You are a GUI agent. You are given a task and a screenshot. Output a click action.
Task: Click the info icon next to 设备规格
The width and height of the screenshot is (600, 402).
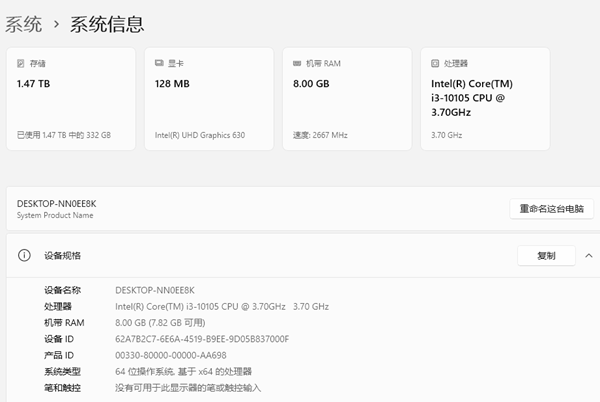pos(24,256)
